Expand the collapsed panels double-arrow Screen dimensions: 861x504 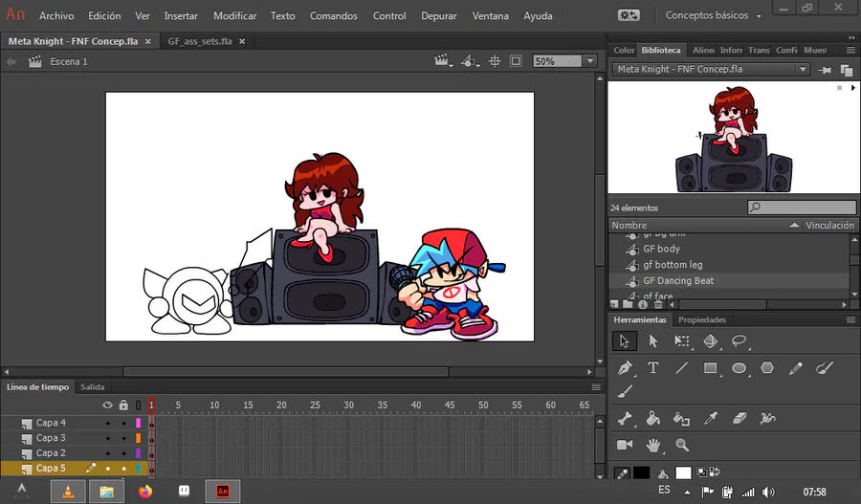(x=851, y=37)
